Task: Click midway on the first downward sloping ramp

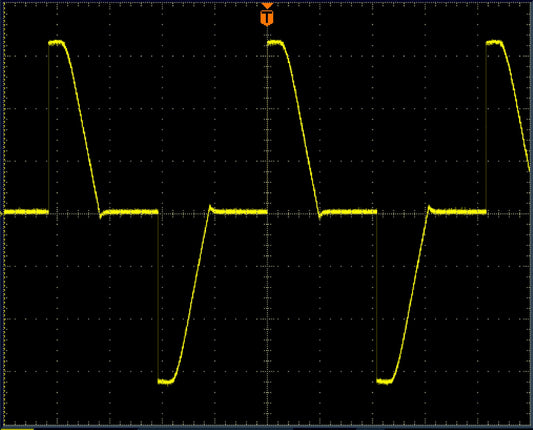Action: pyautogui.click(x=82, y=127)
